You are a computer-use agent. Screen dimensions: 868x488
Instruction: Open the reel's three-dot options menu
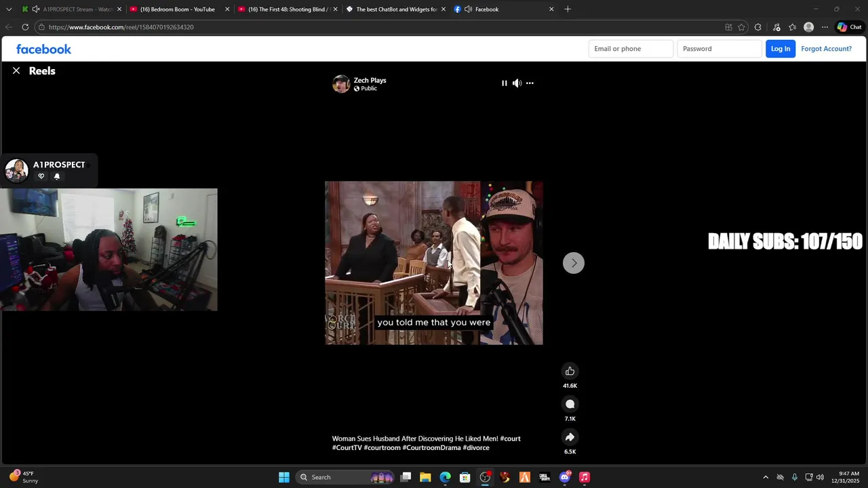click(x=530, y=83)
